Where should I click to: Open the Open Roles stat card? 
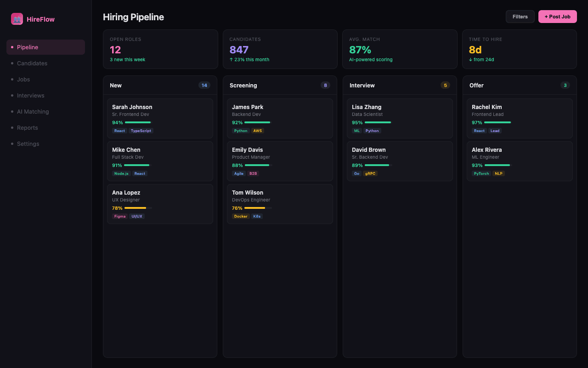tap(160, 49)
